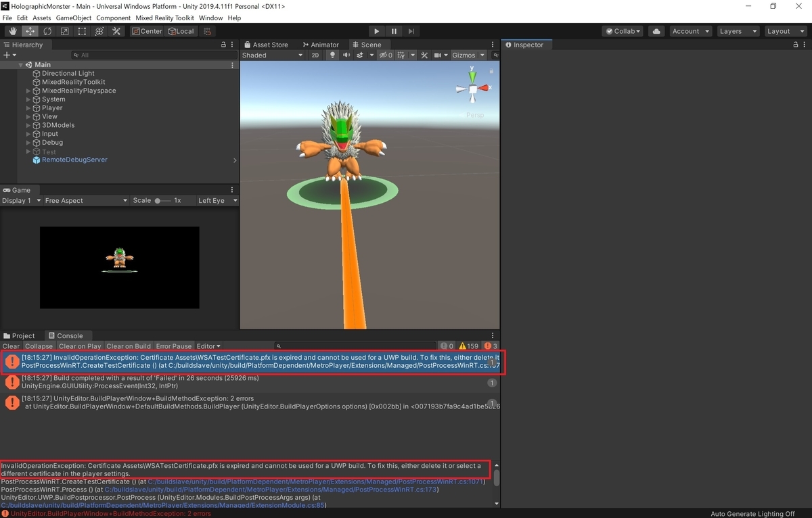Open the Shaded draw mode dropdown
Screen dimensions: 812x518
point(272,55)
